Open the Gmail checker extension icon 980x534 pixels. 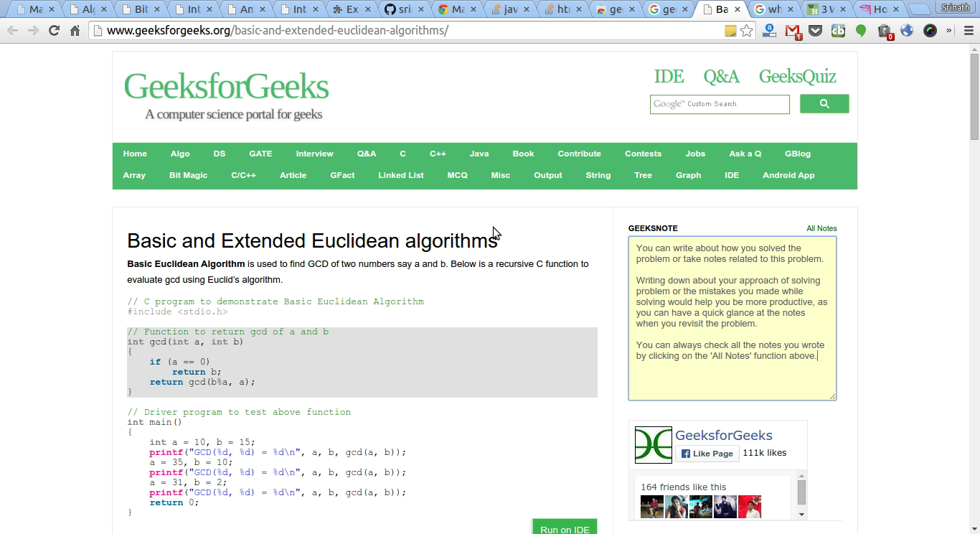tap(793, 31)
